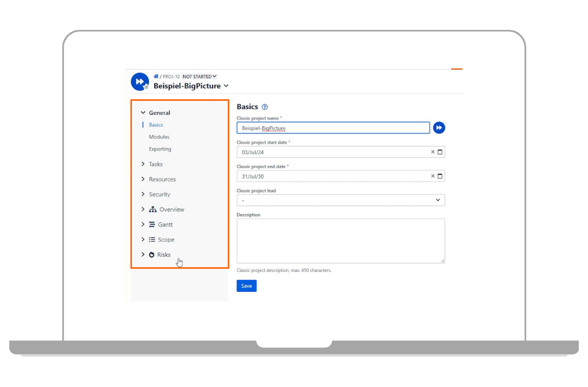Open the NOT STARTED status dropdown
588x387 pixels.
tap(199, 76)
